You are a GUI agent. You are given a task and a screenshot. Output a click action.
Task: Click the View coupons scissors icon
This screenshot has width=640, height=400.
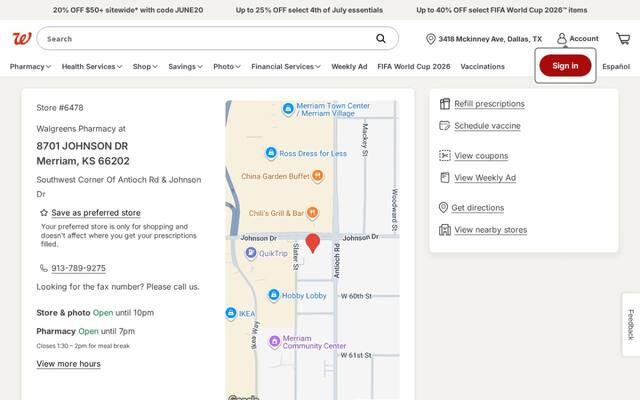(x=444, y=156)
